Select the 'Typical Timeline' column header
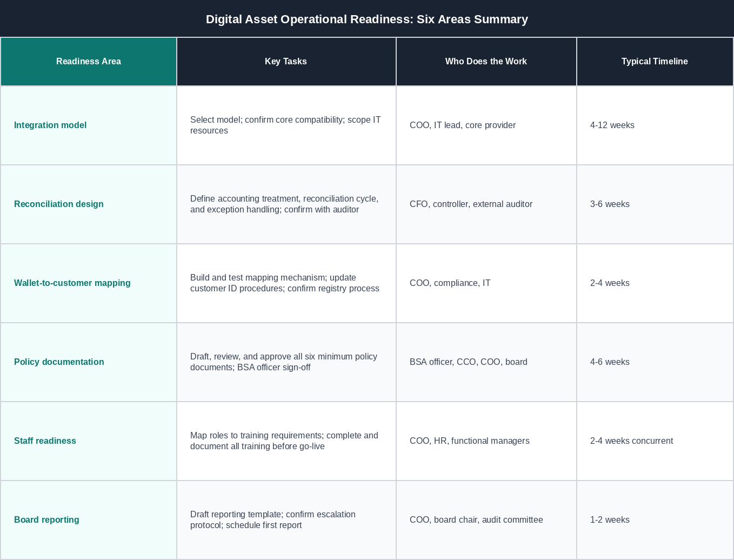734x560 pixels. [x=655, y=62]
